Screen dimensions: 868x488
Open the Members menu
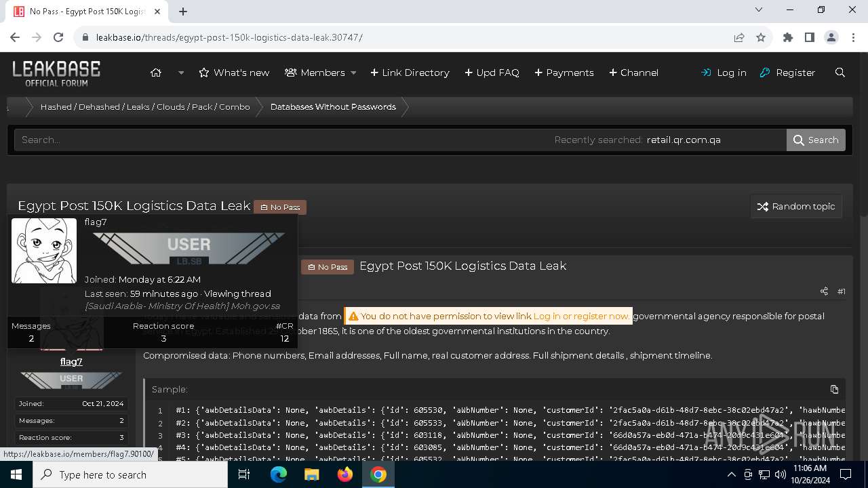pyautogui.click(x=315, y=73)
